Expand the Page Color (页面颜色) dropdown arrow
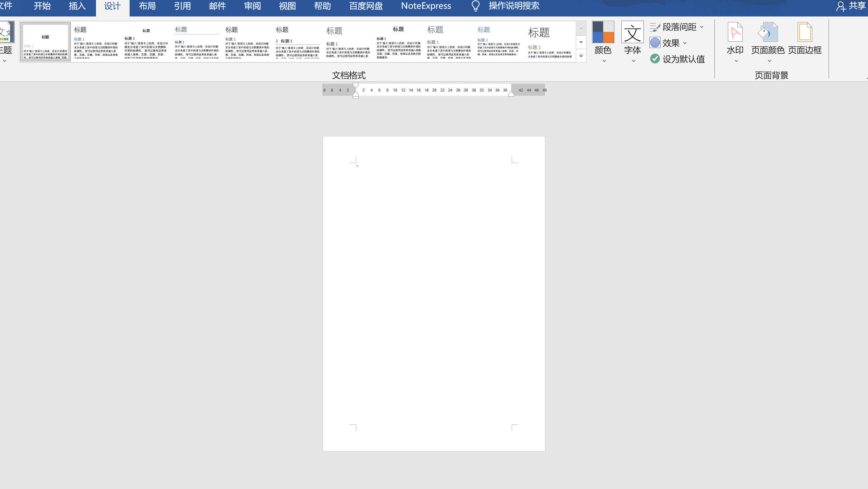 pyautogui.click(x=769, y=61)
